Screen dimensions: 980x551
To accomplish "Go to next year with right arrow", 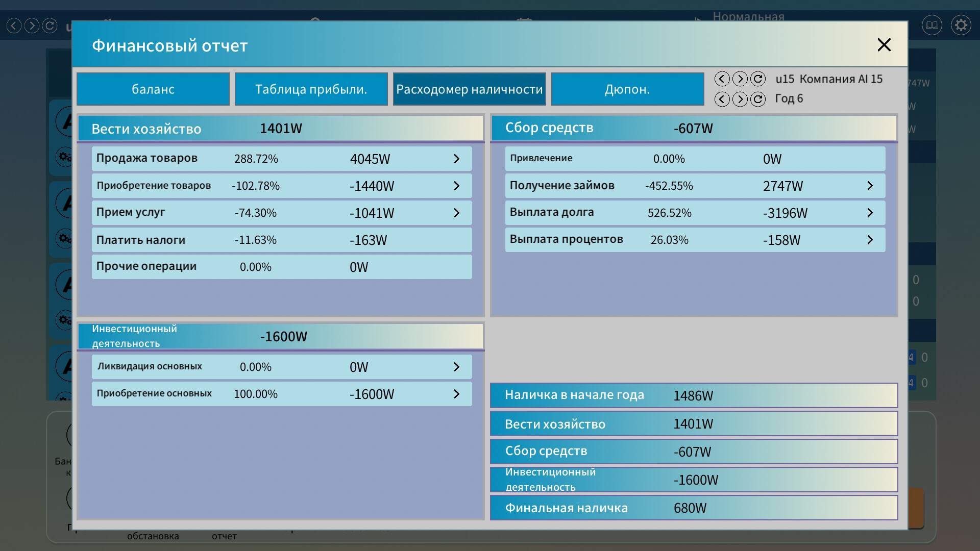I will (740, 99).
